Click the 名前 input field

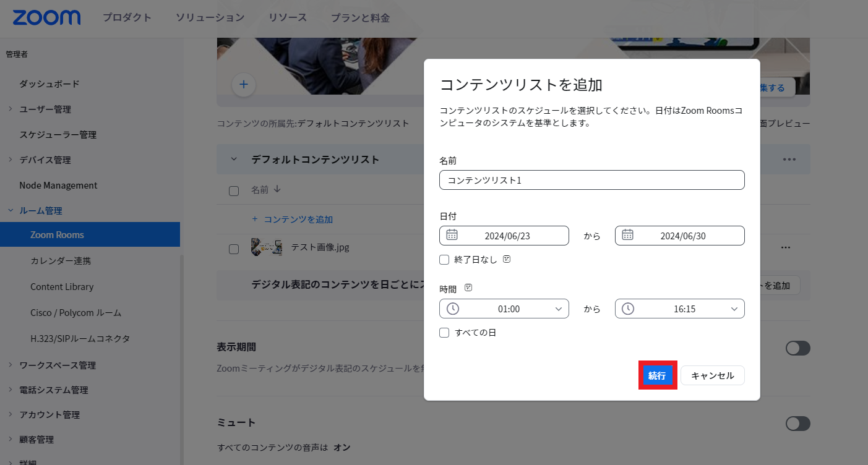coord(592,180)
